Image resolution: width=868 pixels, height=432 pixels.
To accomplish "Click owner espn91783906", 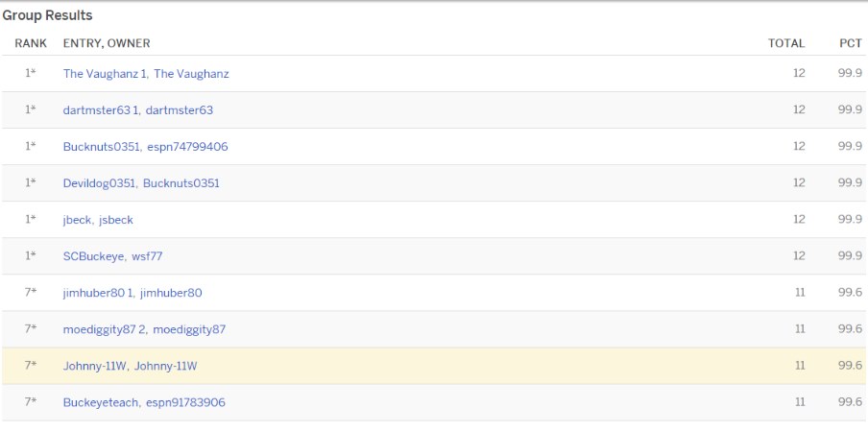I will point(185,402).
